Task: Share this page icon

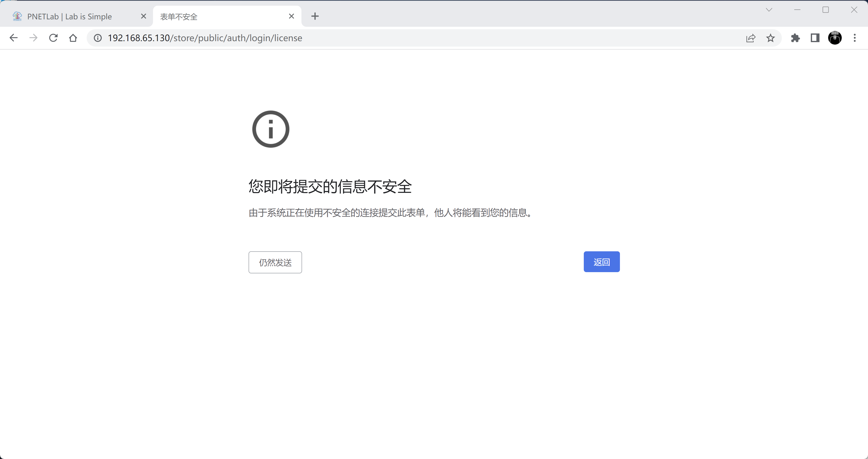Action: [x=750, y=38]
